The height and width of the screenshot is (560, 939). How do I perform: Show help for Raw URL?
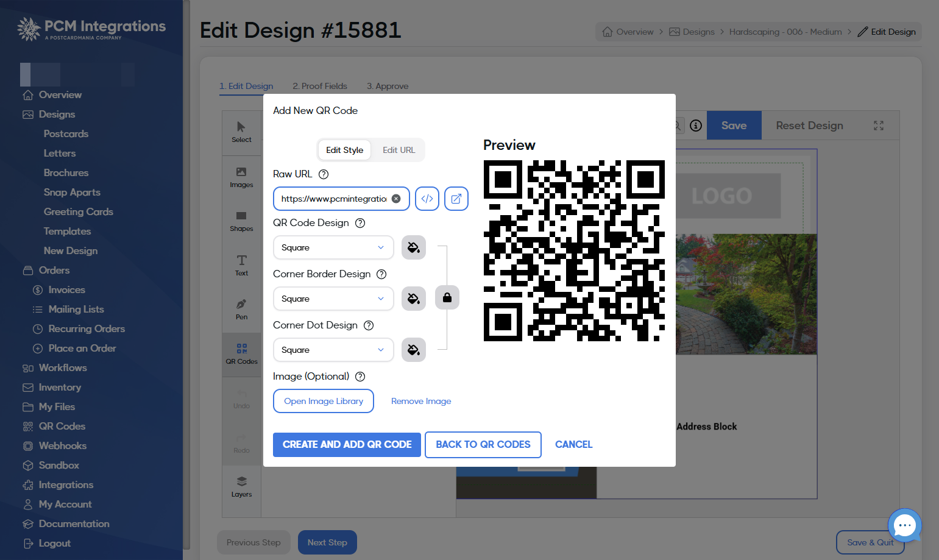[x=324, y=174]
